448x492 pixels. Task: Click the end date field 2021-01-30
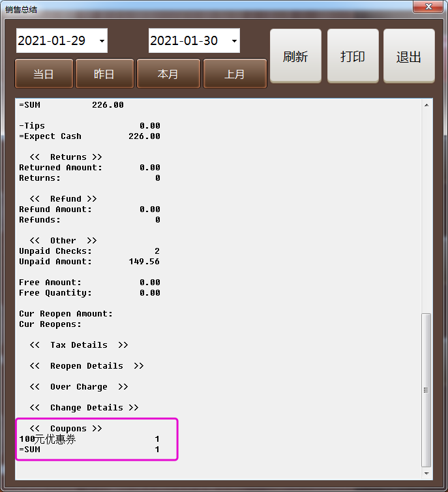coord(194,40)
